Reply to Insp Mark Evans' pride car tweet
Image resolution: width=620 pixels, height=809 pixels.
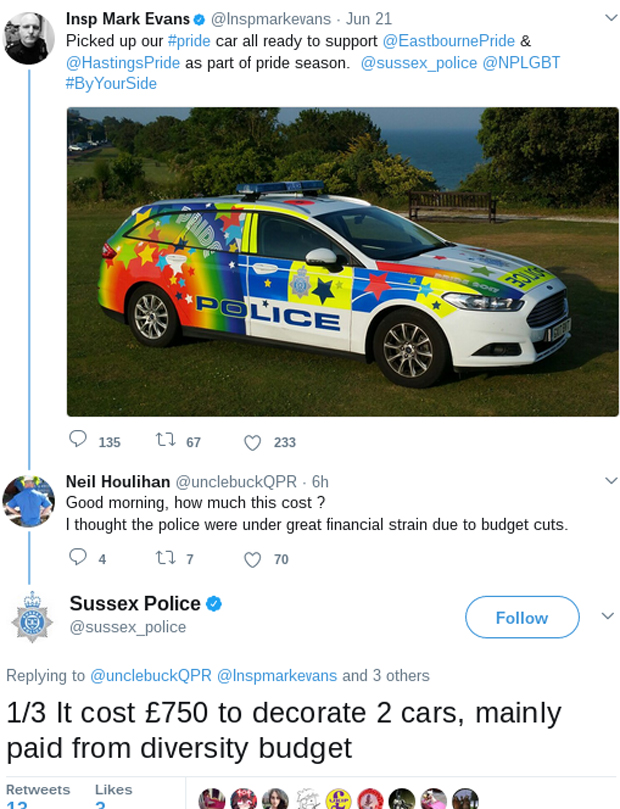tap(78, 441)
